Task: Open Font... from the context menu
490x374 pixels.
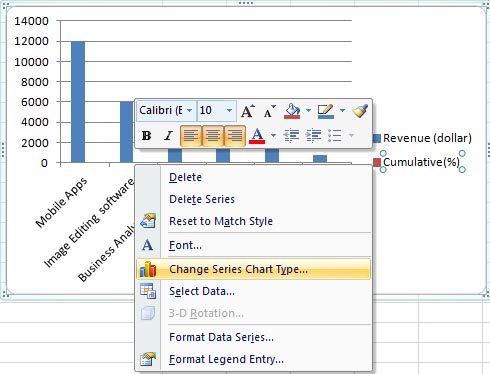Action: coord(253,245)
